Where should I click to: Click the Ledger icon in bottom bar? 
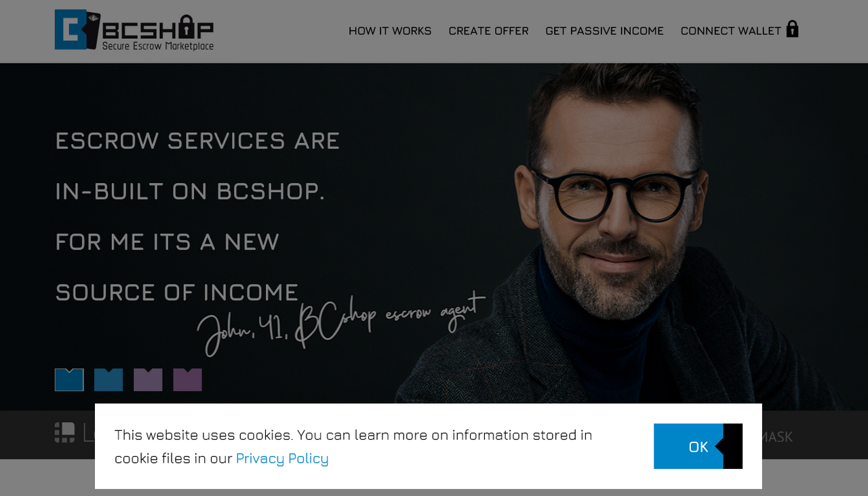(x=65, y=432)
